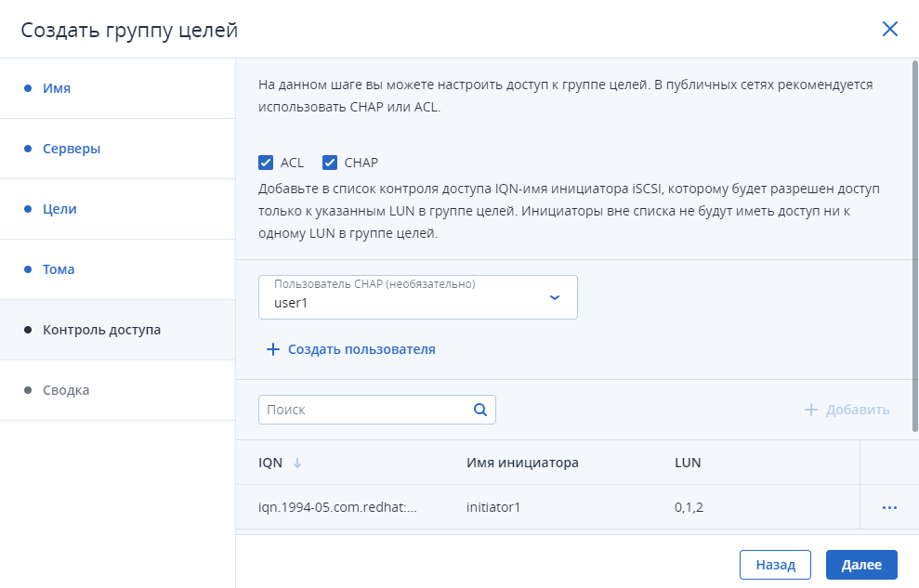
Task: Click the Добавить button
Action: pyautogui.click(x=847, y=410)
